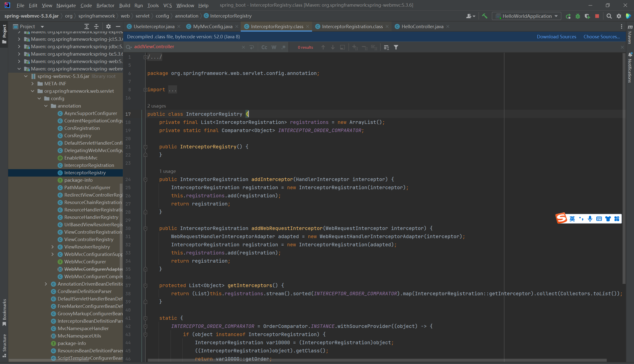Click the filter search results icon

[x=396, y=47]
